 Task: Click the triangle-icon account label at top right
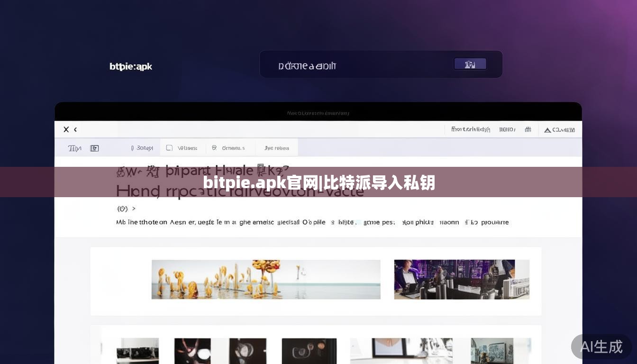click(560, 129)
